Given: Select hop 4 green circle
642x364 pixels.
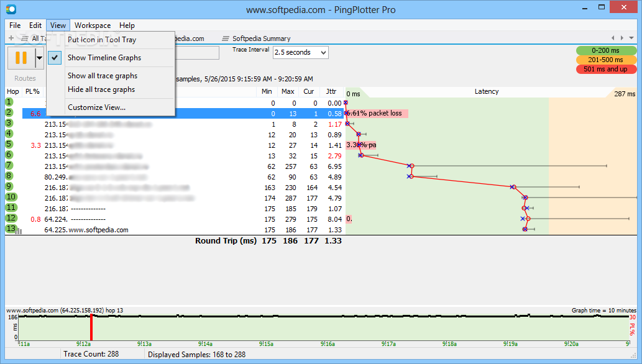Looking at the screenshot, I should tap(9, 134).
